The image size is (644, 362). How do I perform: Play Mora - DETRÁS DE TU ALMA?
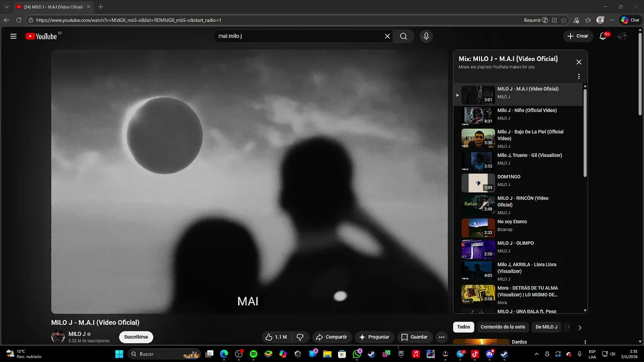point(518,295)
